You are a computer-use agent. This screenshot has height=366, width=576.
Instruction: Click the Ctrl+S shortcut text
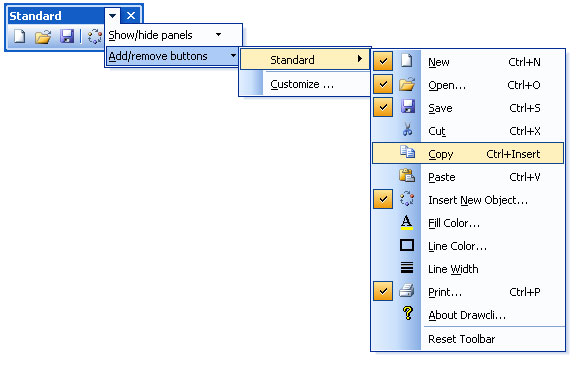coord(525,108)
